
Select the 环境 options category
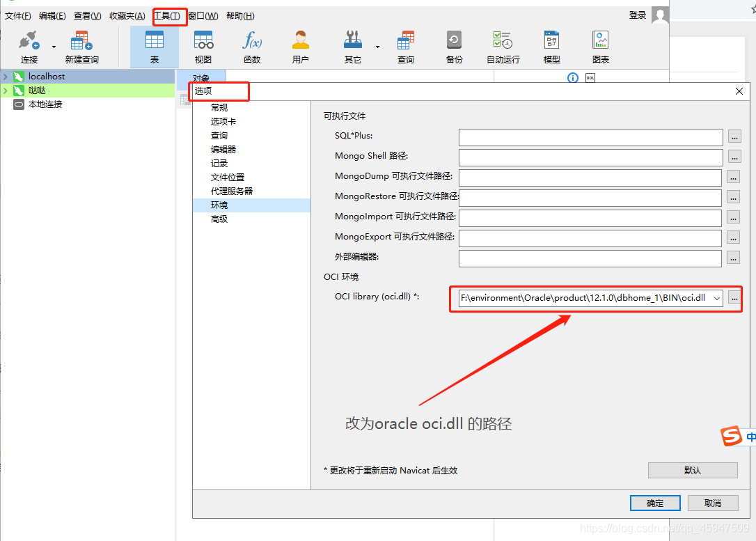tap(251, 205)
